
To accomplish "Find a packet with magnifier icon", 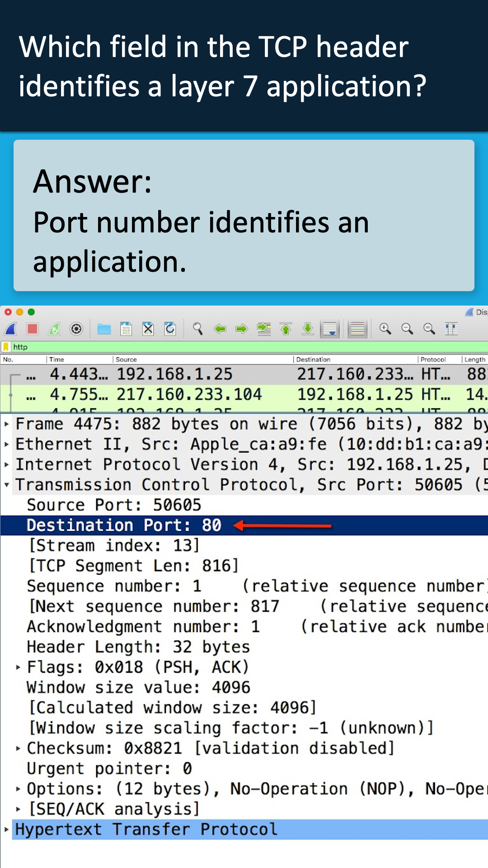I will point(197,329).
